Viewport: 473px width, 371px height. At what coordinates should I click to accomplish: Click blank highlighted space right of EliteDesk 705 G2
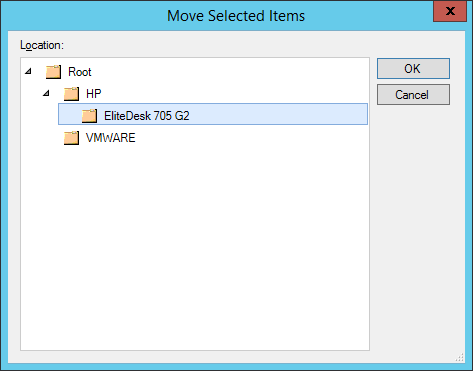(x=278, y=114)
